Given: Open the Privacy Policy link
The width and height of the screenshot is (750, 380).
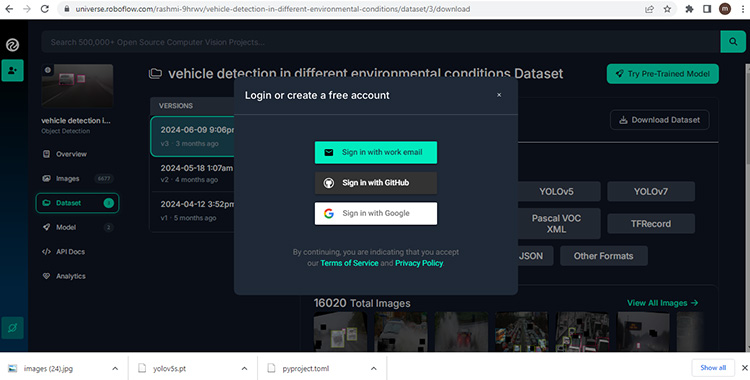Looking at the screenshot, I should [419, 263].
